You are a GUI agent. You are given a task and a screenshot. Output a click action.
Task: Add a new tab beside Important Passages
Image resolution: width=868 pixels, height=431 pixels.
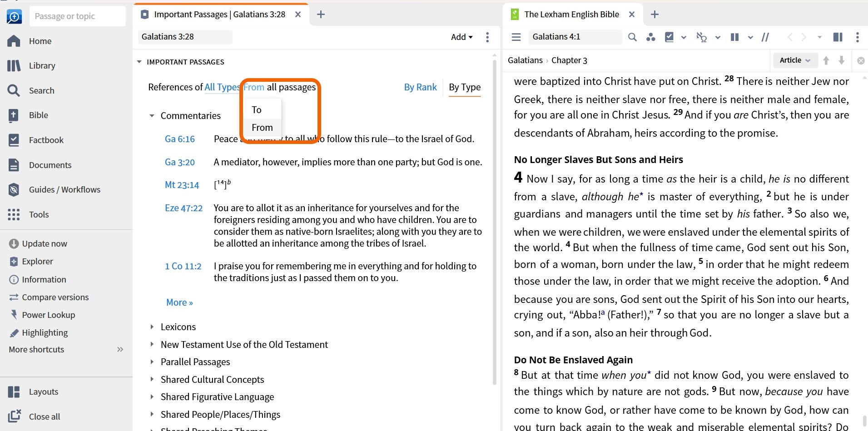tap(321, 15)
